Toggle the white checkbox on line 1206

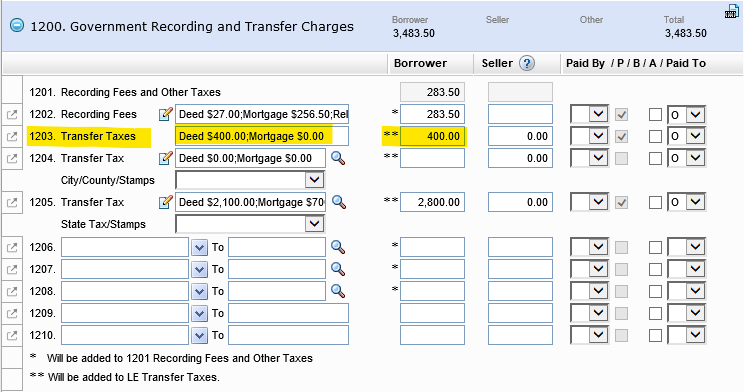(655, 247)
